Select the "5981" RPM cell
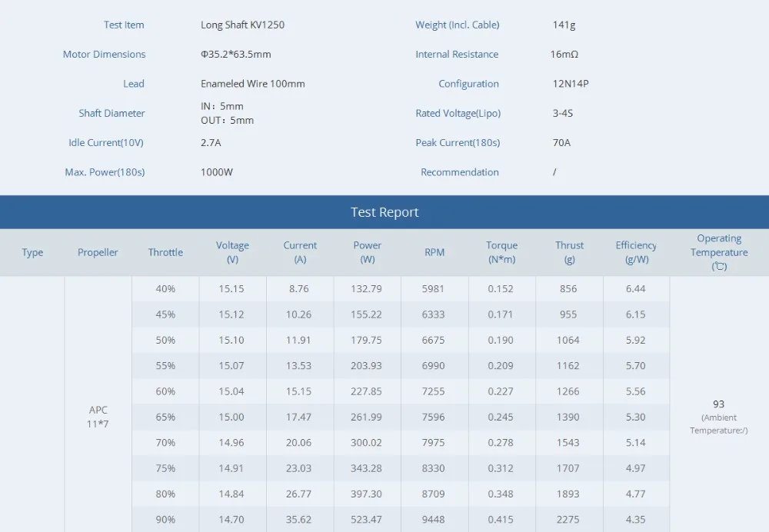This screenshot has height=532, width=769. [433, 289]
